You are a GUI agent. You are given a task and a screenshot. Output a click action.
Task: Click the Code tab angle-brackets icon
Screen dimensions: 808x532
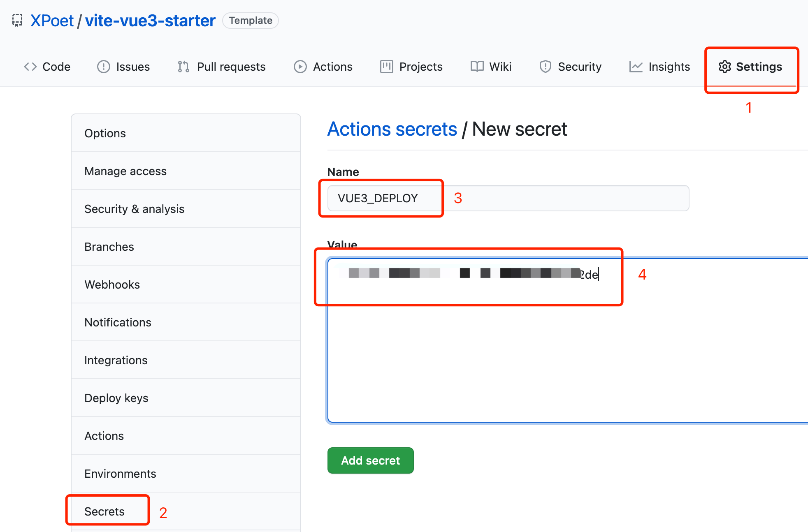[x=30, y=67]
